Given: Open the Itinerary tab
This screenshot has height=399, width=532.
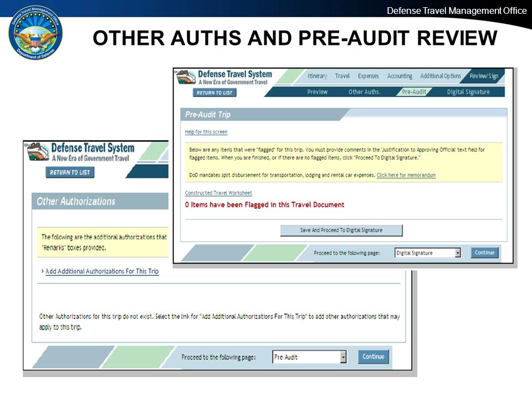Looking at the screenshot, I should pyautogui.click(x=317, y=76).
